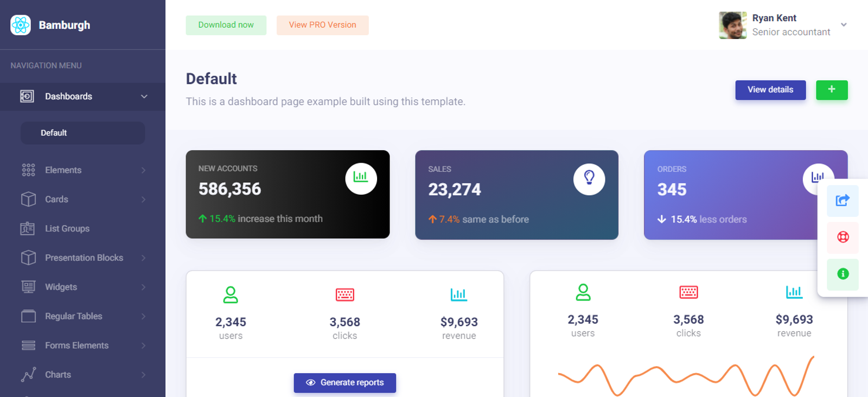Screen dimensions: 868x397
Task: Click the Sales lightbulb icon circle
Action: pos(589,179)
